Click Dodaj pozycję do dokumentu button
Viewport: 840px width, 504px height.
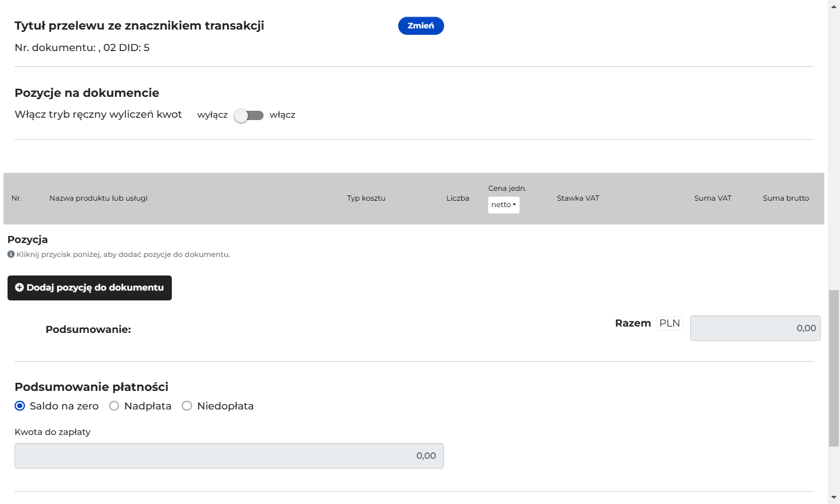point(89,288)
